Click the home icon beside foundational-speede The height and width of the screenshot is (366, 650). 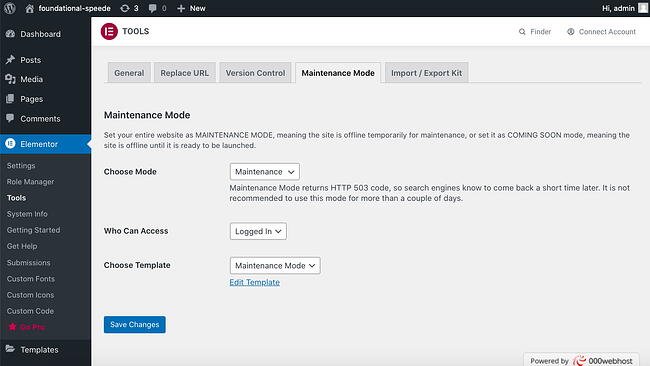click(29, 8)
